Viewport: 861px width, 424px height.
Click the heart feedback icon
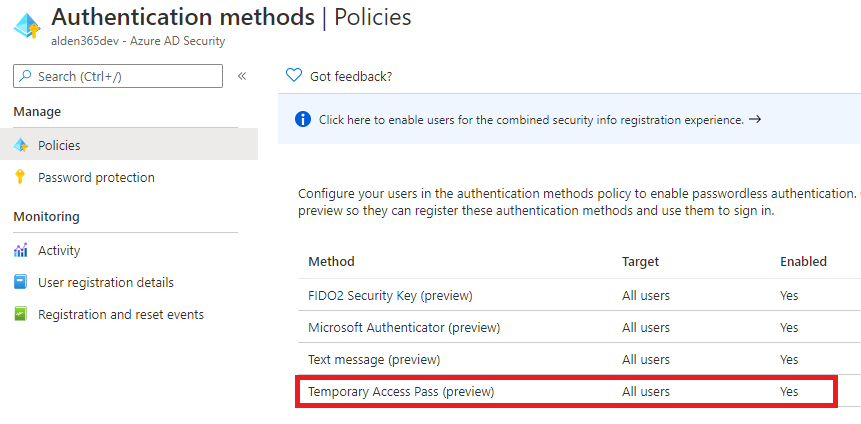(294, 76)
